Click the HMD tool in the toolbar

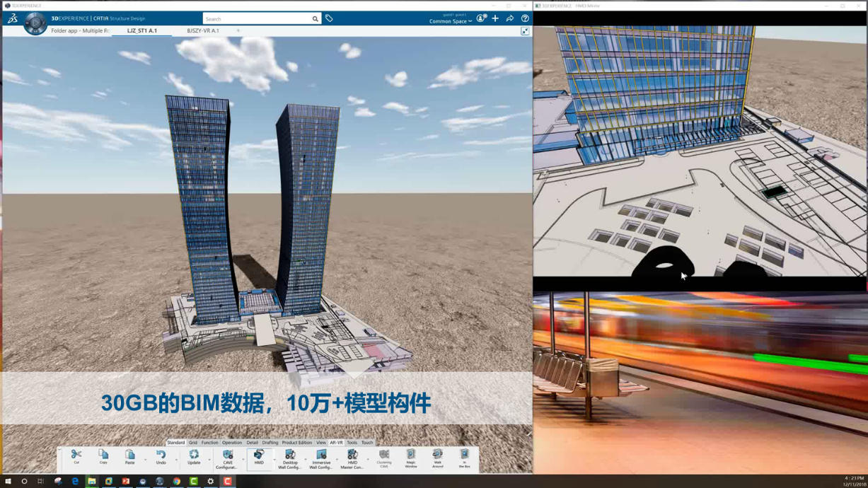[259, 458]
